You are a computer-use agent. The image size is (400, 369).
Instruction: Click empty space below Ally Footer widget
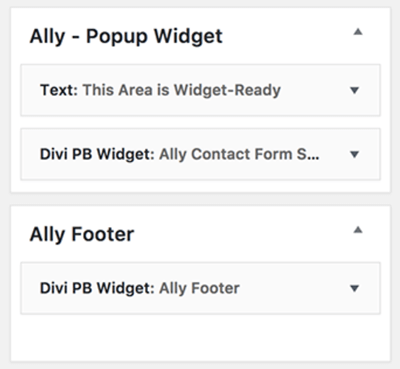point(200,337)
